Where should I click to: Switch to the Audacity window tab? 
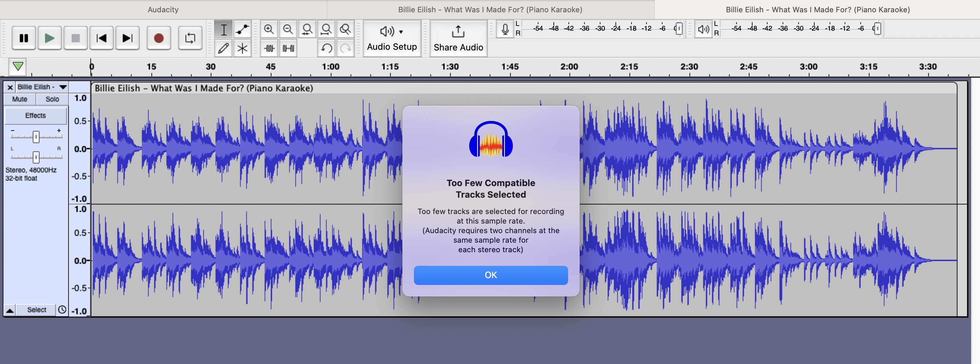click(x=163, y=10)
